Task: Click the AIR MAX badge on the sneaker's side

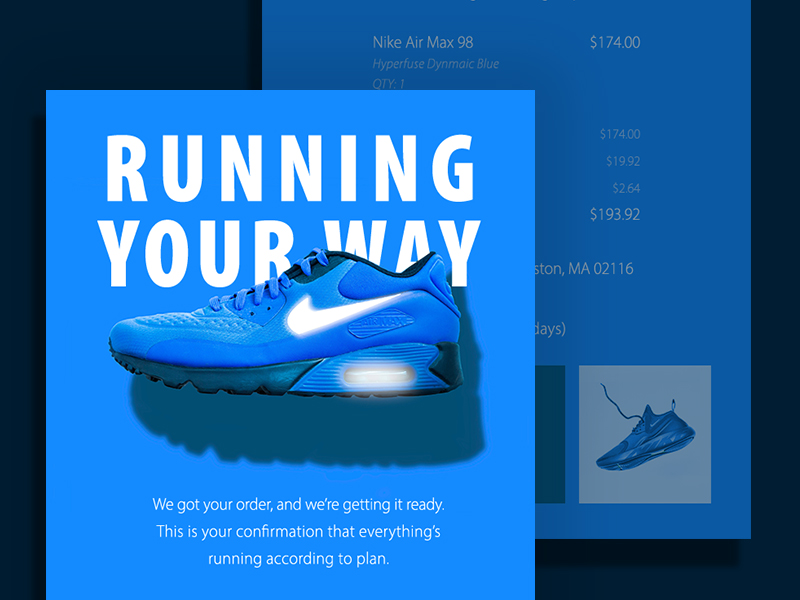Action: (381, 322)
